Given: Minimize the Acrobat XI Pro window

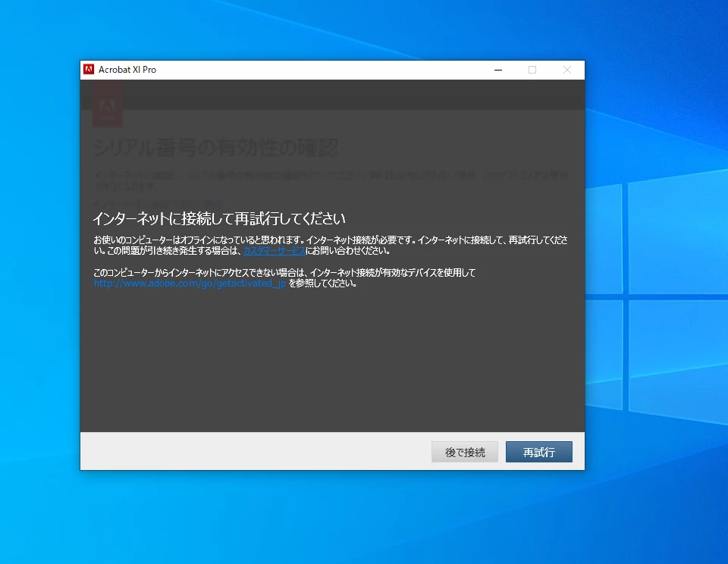Looking at the screenshot, I should [x=498, y=70].
